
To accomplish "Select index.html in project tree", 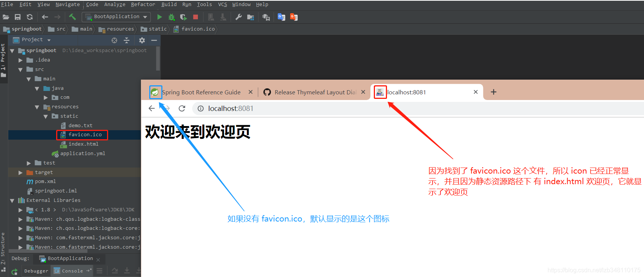I will (x=83, y=144).
